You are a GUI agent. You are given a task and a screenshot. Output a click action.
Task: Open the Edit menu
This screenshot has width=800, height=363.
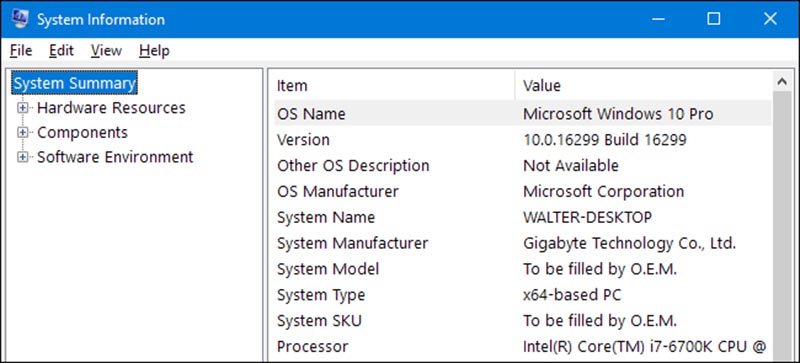coord(61,51)
